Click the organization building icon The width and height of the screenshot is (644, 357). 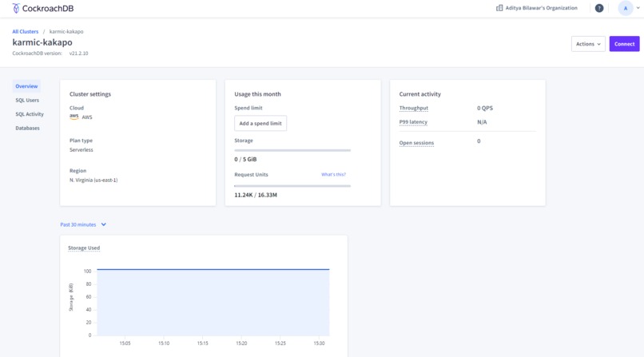(x=499, y=8)
